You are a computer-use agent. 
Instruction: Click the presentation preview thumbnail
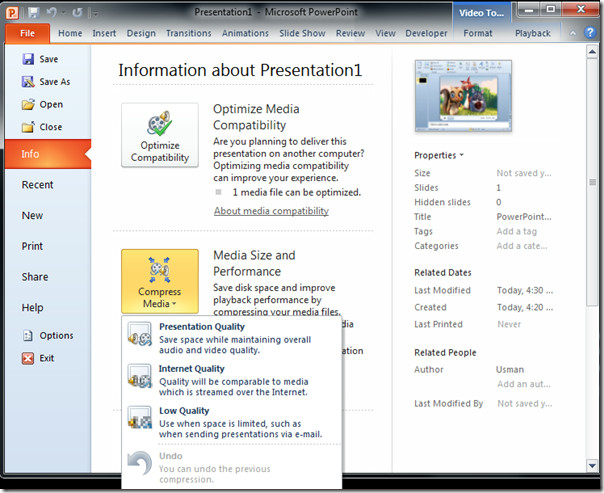(463, 96)
